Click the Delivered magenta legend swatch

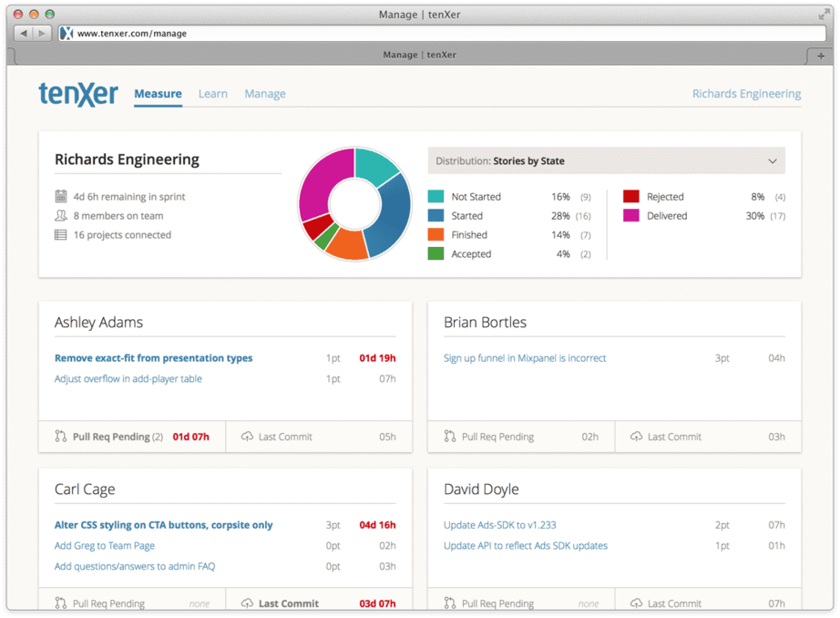tap(631, 215)
